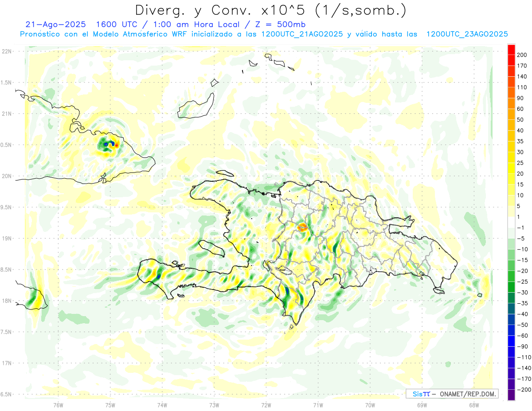Click the 'SisTT - ONAMET/REP.DOM.' credit box
Screen dimensions: 532x411
point(452,394)
